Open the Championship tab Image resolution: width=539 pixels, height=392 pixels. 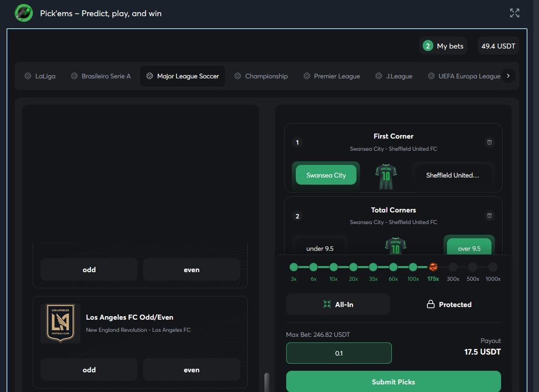[x=261, y=76]
